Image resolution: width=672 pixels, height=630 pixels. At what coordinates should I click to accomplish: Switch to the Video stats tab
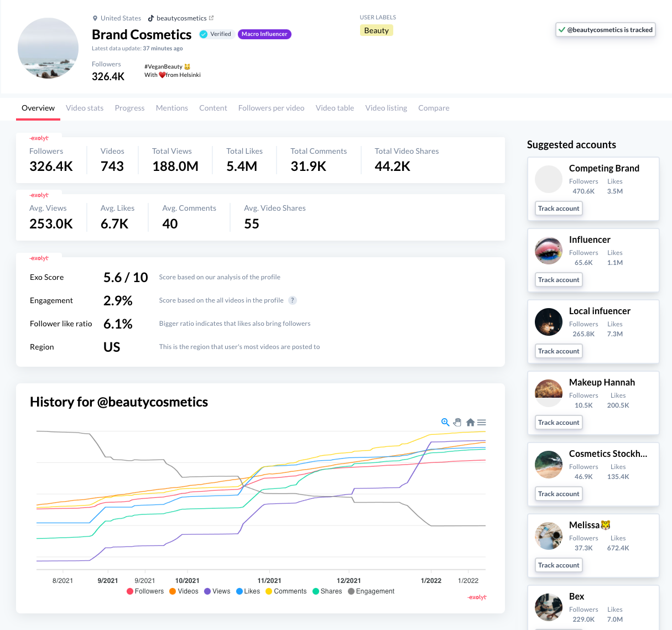85,108
